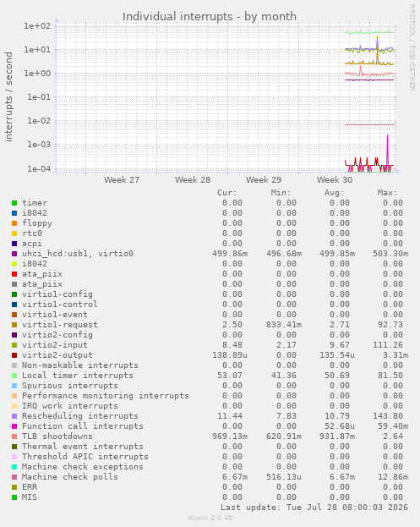Click the TLB shootdowns pink swatch
This screenshot has width=420, height=527.
(14, 436)
